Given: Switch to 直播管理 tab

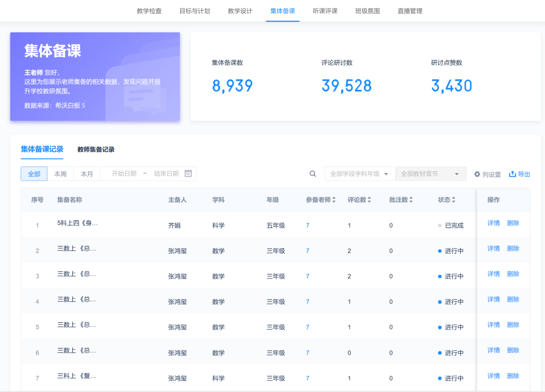Looking at the screenshot, I should [x=410, y=11].
